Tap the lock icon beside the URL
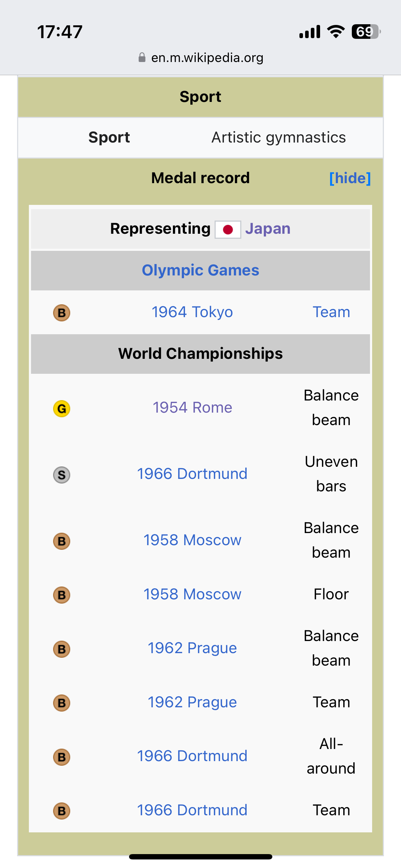 (142, 57)
